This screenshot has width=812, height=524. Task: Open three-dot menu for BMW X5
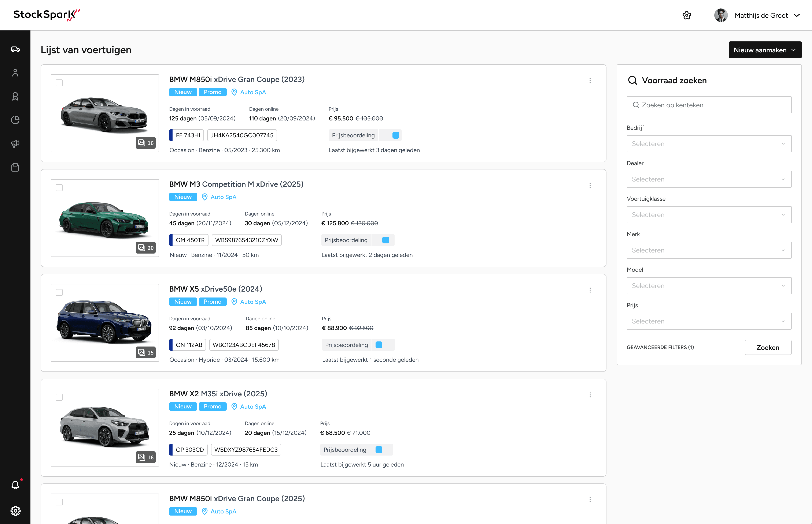point(590,290)
